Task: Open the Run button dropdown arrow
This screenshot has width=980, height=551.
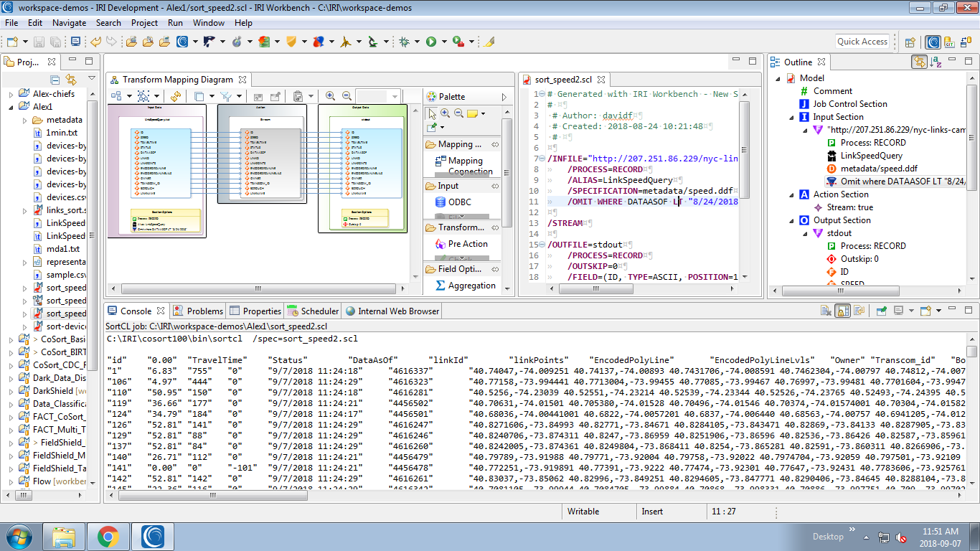Action: pyautogui.click(x=443, y=42)
